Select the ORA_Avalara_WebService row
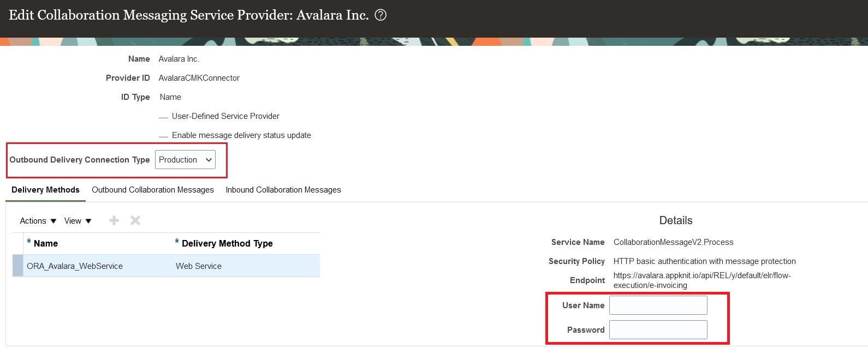The width and height of the screenshot is (868, 348). click(75, 266)
